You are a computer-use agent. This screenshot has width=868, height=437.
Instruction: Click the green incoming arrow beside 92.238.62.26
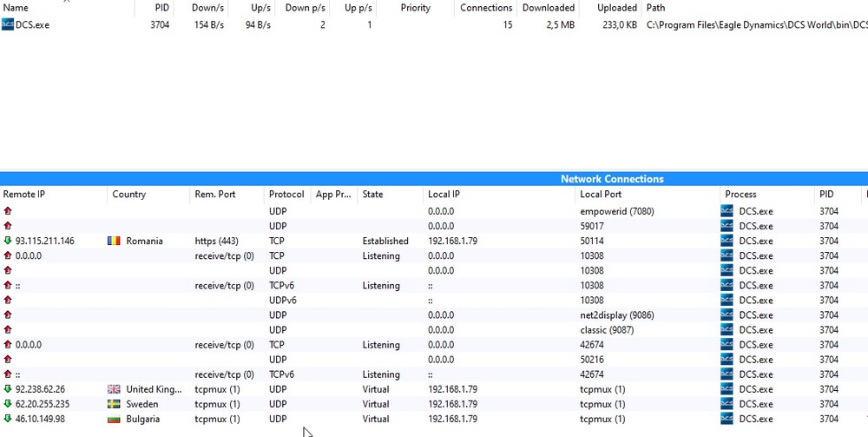[x=8, y=389]
